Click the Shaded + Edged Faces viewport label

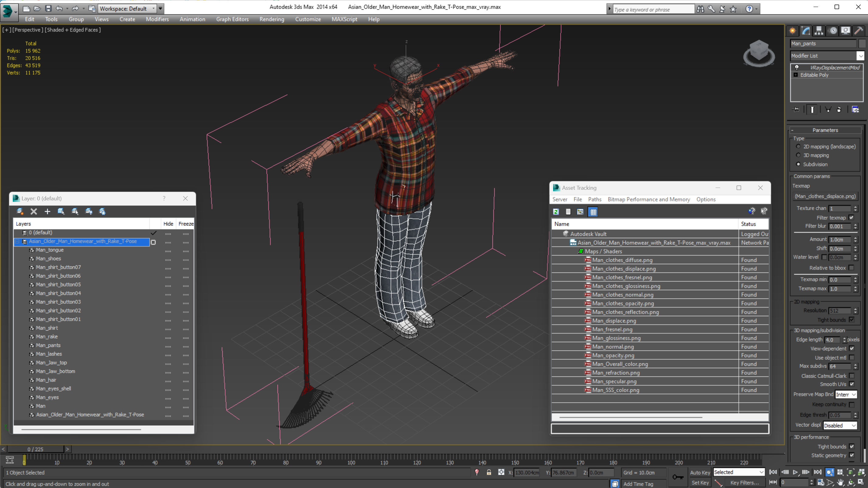tap(72, 29)
